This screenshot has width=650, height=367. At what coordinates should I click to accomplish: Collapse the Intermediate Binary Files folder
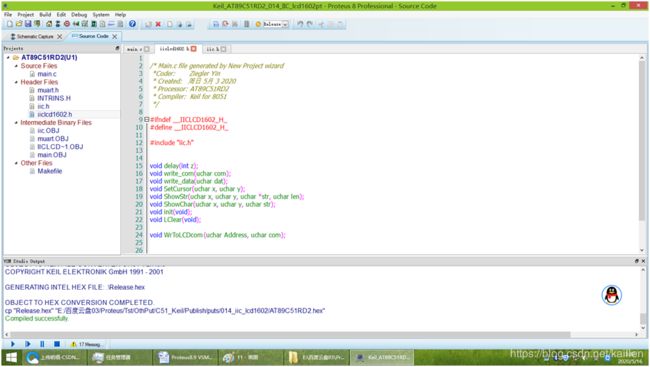[x=16, y=122]
